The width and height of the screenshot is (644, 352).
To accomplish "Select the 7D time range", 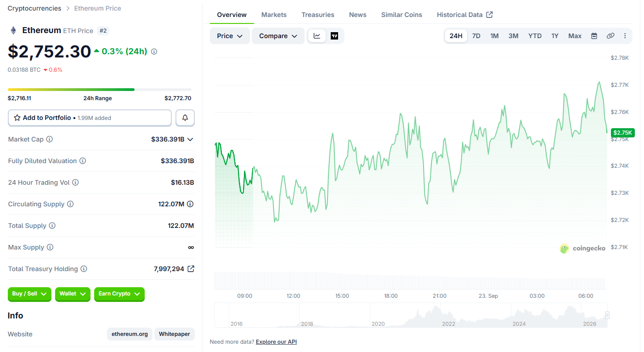I will [476, 36].
